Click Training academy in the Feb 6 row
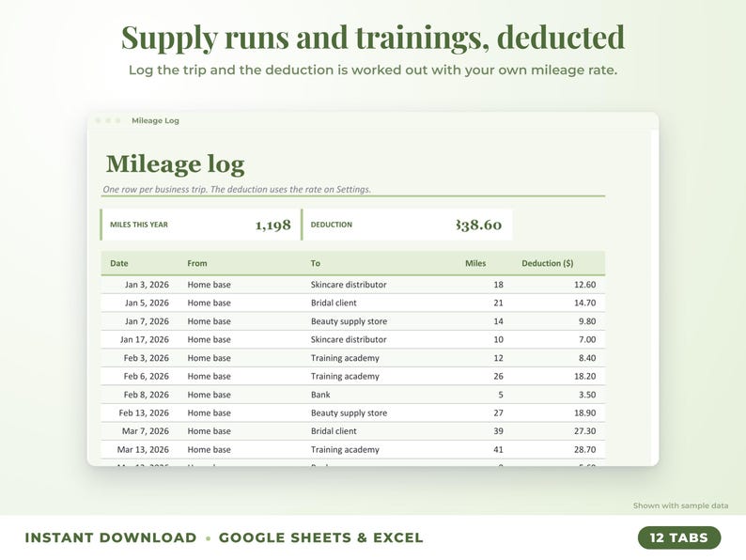This screenshot has width=746, height=560. pos(345,376)
